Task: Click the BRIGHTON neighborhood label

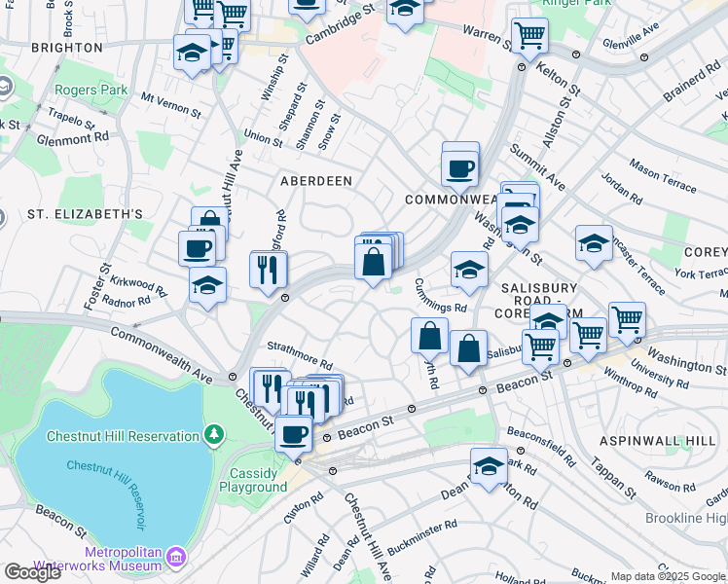Action: pyautogui.click(x=67, y=48)
